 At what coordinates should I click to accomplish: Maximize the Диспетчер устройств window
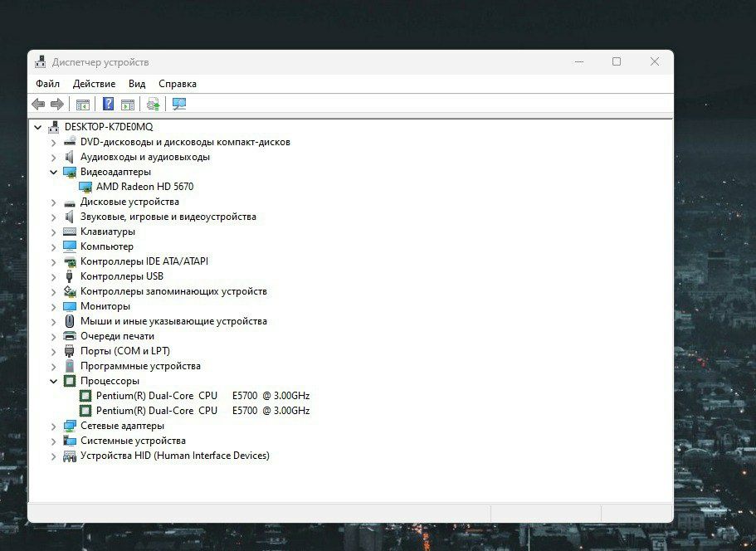click(x=617, y=61)
